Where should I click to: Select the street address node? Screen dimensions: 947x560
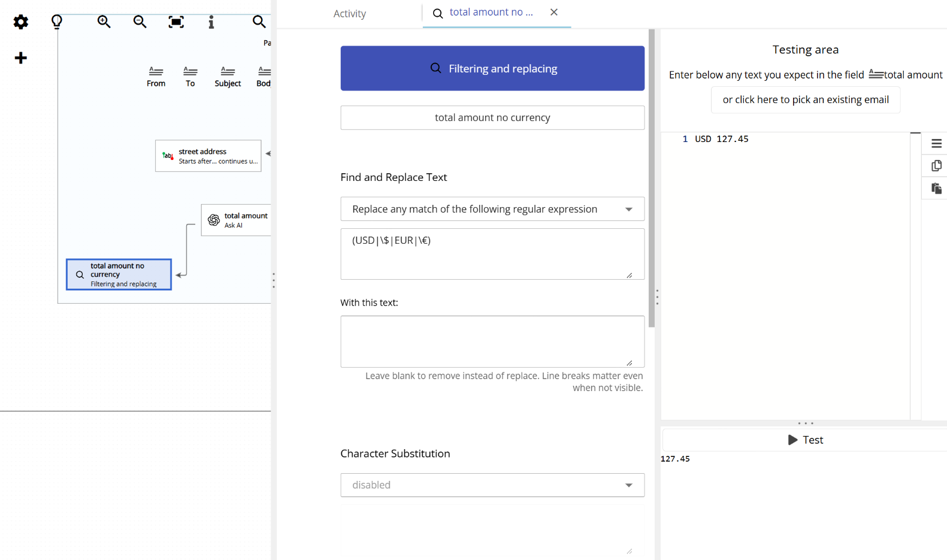(208, 156)
